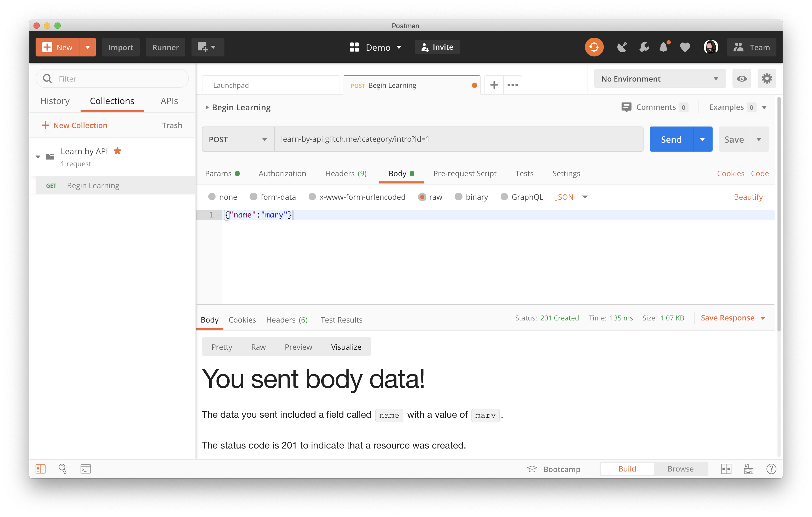Open the response Test Results tab
Image resolution: width=812 pixels, height=517 pixels.
341,320
